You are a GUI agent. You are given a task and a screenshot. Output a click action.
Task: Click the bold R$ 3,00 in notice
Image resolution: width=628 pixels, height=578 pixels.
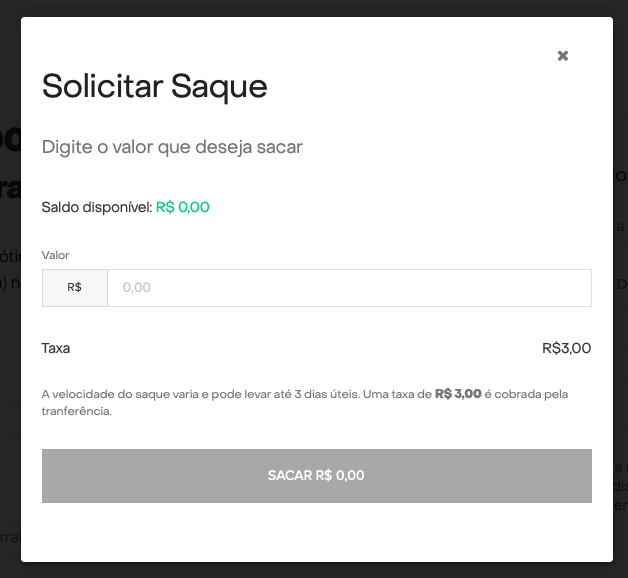458,394
